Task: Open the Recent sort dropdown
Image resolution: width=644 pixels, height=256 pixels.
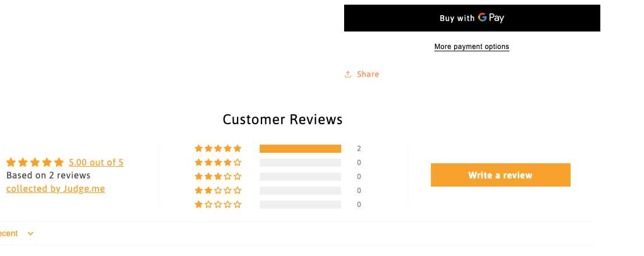Action: pyautogui.click(x=17, y=234)
